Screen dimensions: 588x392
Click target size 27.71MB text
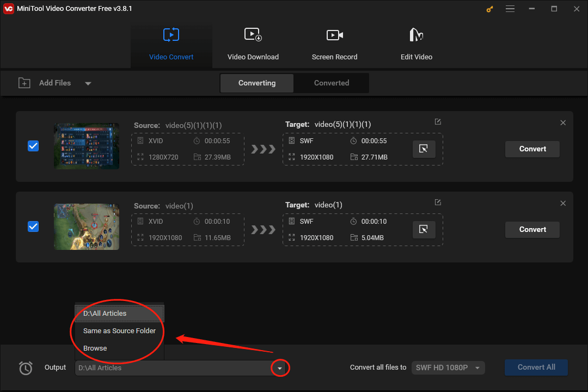tap(374, 157)
